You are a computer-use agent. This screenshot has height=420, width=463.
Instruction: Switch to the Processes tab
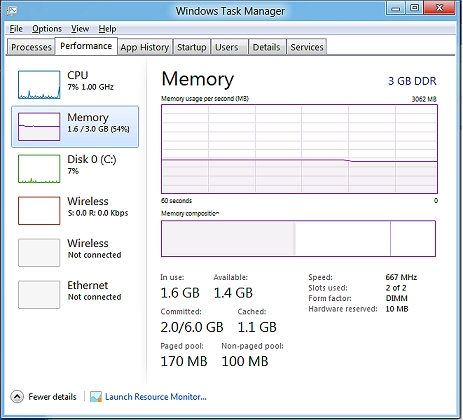point(31,47)
